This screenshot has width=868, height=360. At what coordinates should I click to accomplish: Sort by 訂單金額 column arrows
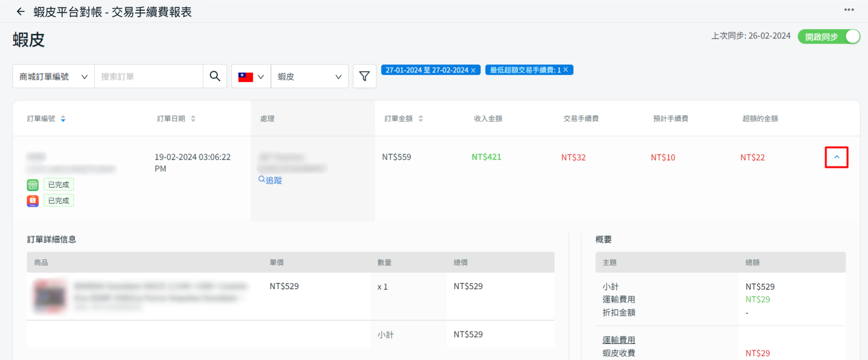421,119
